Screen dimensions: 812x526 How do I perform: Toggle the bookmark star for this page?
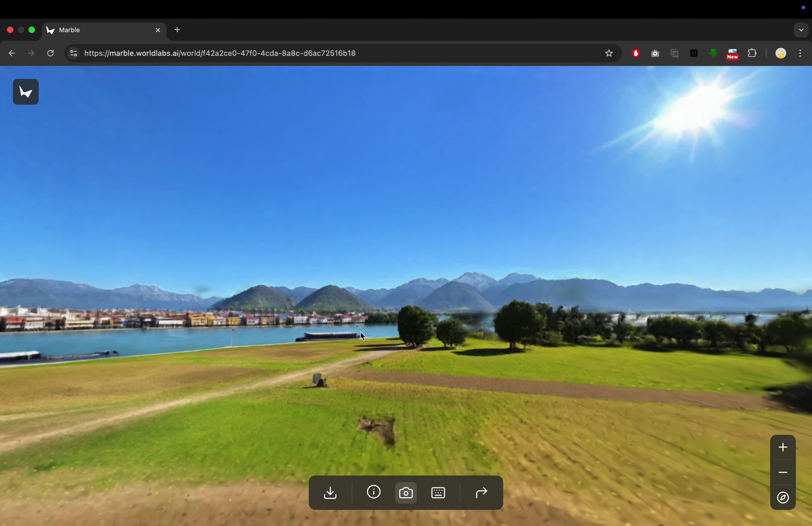click(x=609, y=53)
